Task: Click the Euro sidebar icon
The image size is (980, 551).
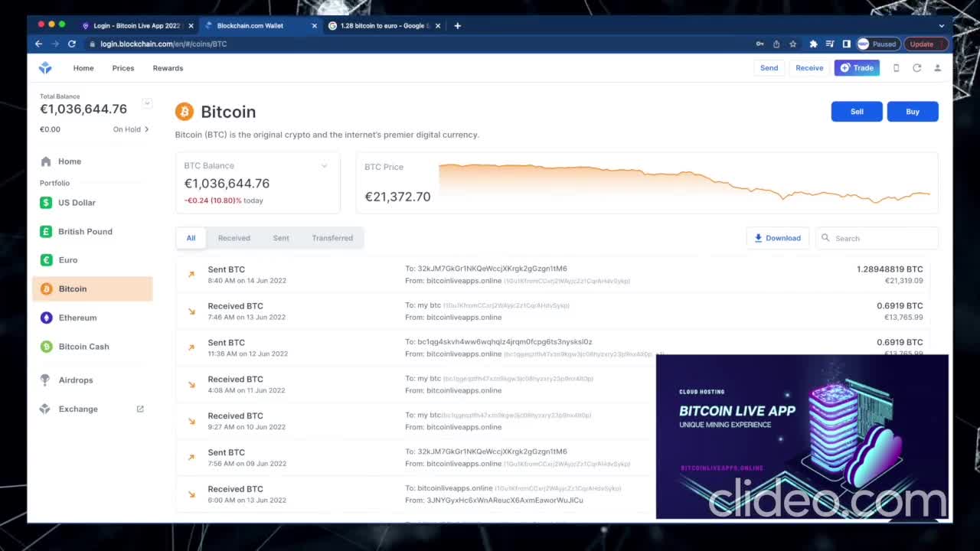Action: [46, 260]
